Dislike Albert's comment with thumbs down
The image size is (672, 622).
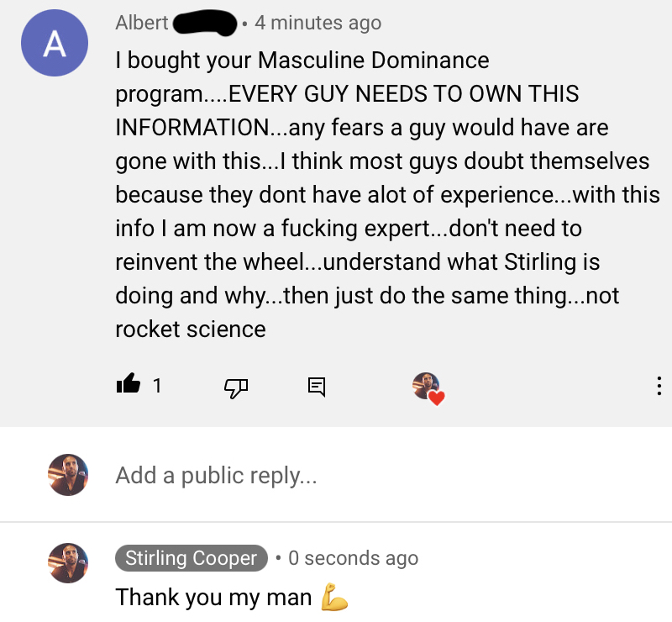pos(236,387)
